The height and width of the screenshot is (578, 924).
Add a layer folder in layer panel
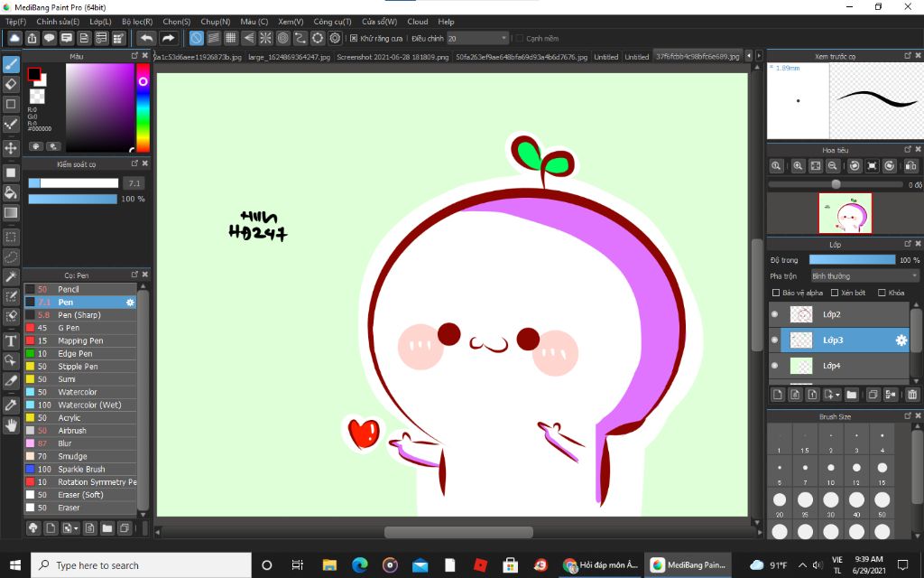(x=851, y=395)
